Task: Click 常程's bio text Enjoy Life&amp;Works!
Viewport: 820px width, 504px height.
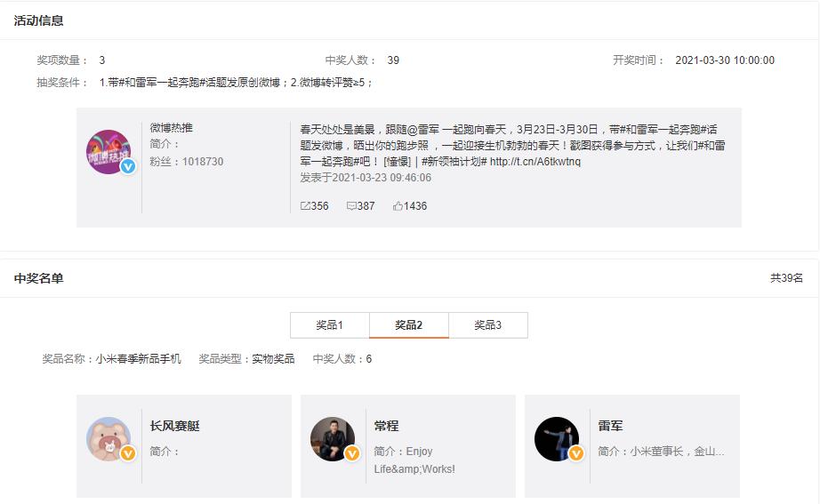Action: click(414, 460)
